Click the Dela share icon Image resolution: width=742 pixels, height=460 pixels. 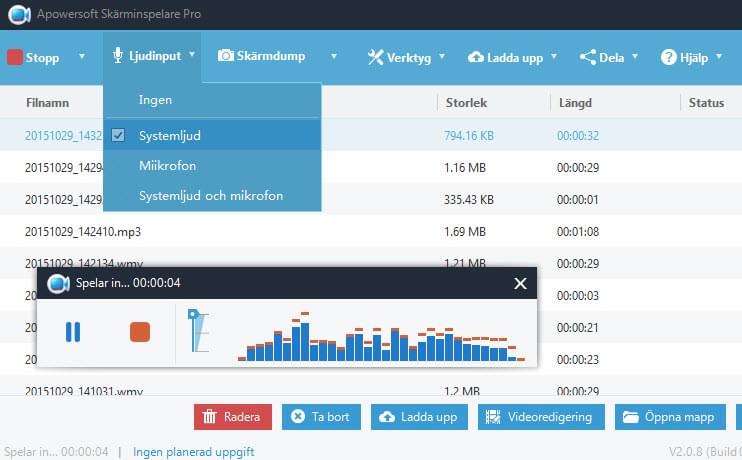click(588, 57)
